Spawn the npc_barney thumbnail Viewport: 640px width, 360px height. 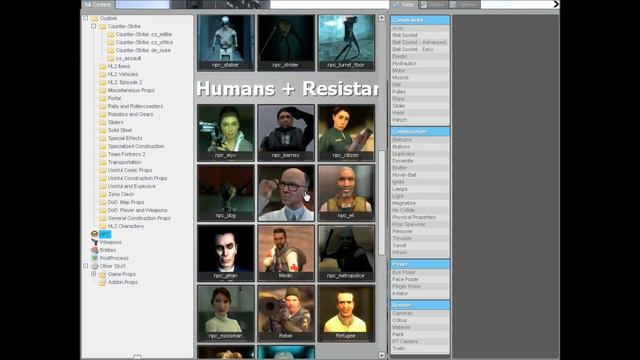[x=286, y=133]
